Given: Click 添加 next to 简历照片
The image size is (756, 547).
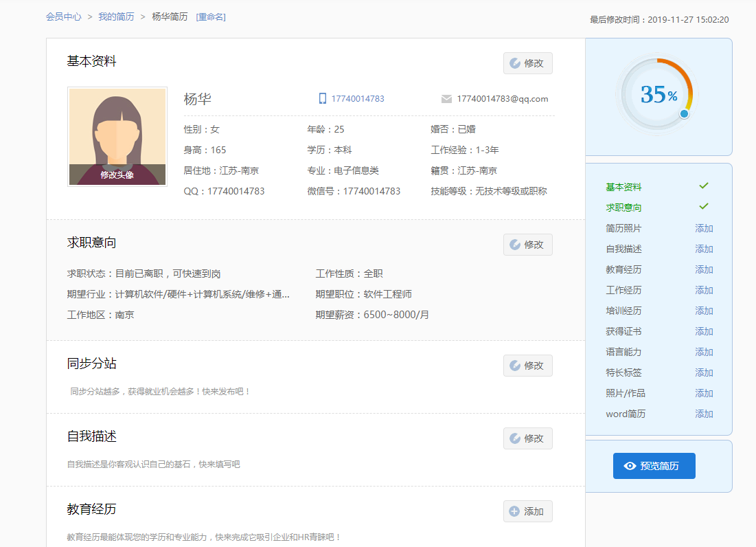Looking at the screenshot, I should [x=704, y=228].
